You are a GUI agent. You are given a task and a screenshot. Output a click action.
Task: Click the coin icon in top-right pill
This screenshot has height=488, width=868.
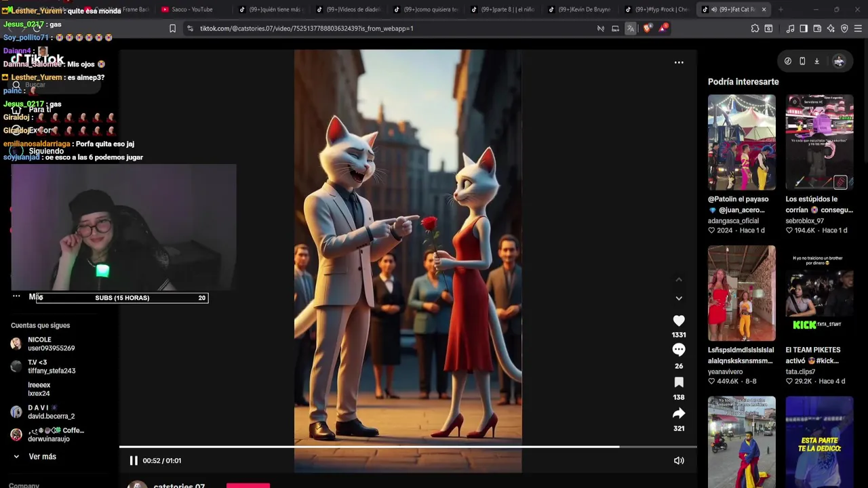(788, 61)
